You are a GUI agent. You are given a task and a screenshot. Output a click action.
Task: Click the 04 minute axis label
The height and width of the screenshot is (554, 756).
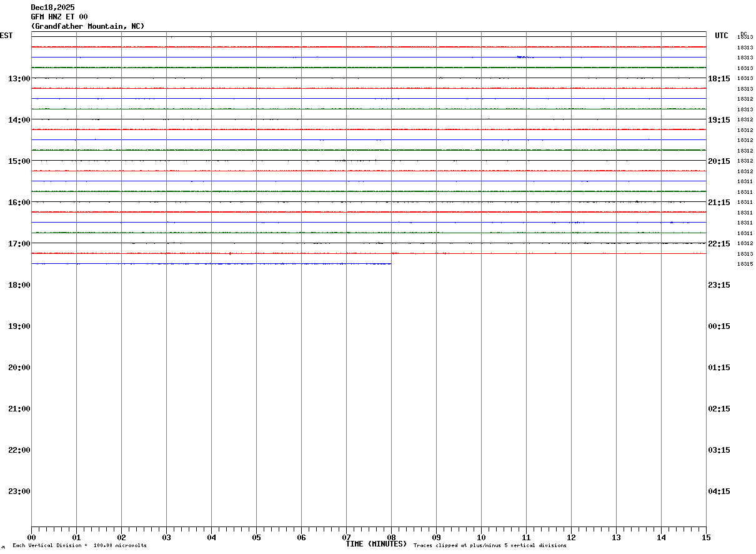point(211,537)
